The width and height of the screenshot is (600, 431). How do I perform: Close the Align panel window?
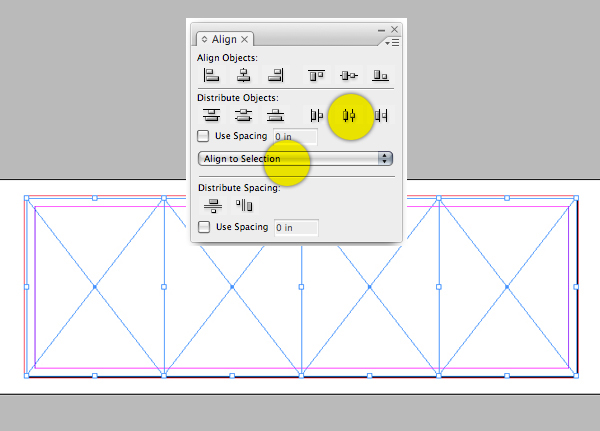395,29
